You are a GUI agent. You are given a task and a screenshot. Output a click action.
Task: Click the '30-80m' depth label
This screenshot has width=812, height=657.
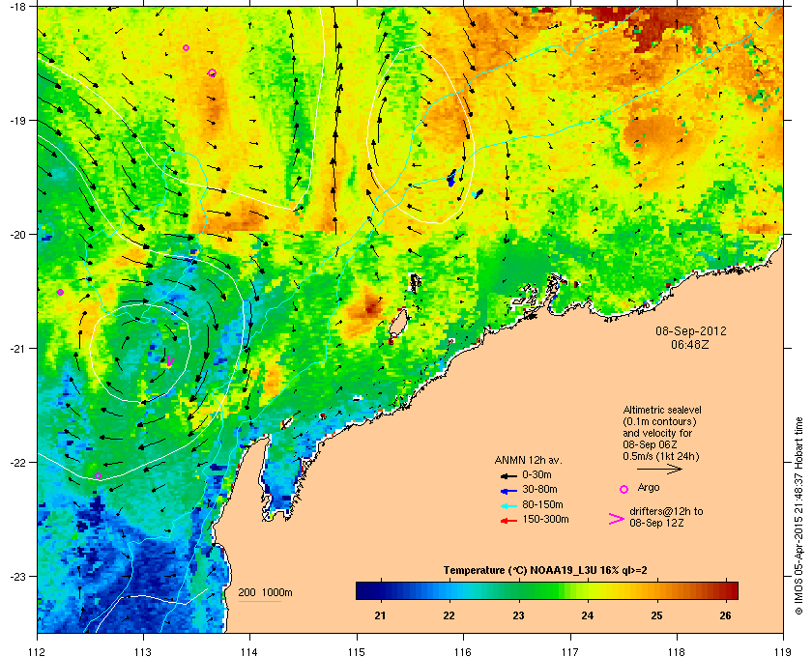539,489
